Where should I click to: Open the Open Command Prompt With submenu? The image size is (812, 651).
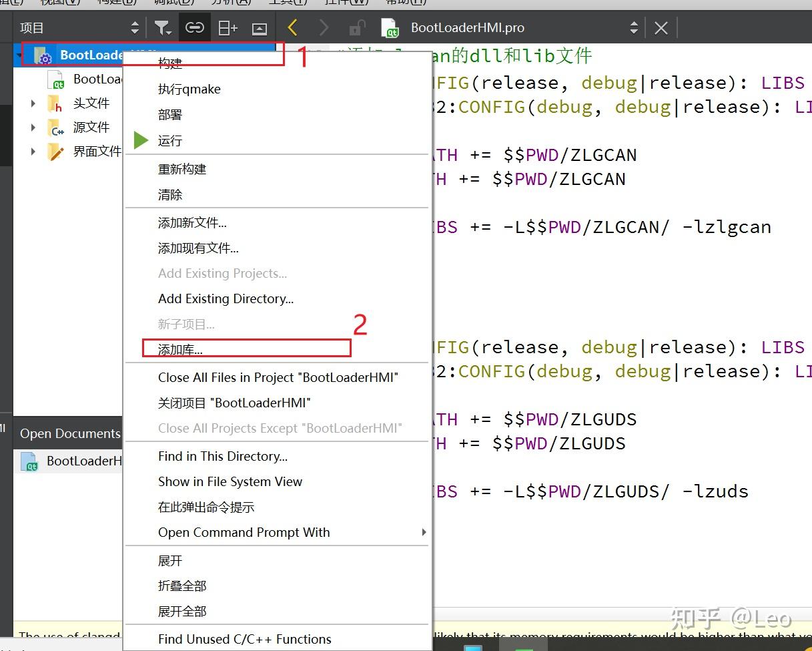pos(244,532)
